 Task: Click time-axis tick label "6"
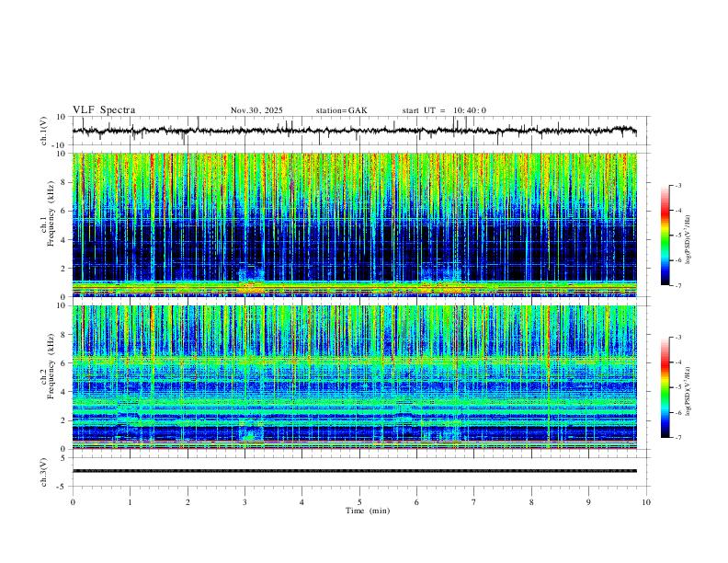[416, 502]
